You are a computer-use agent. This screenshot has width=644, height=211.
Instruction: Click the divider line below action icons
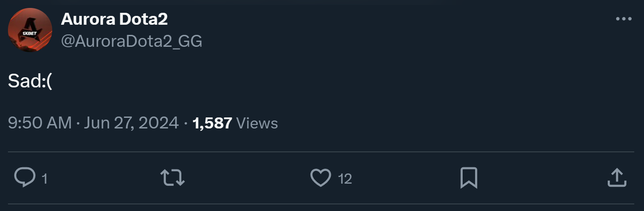(x=321, y=204)
